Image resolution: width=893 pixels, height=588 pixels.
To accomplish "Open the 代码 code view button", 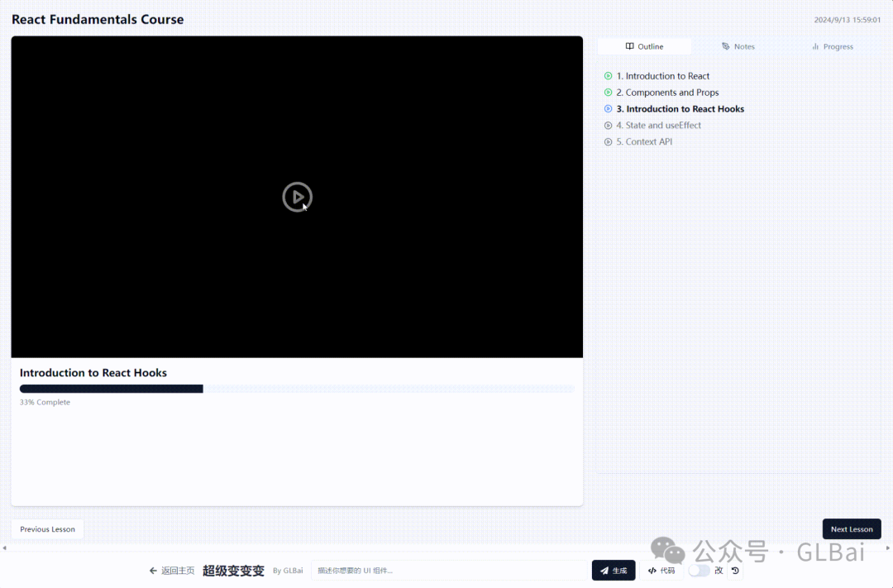I will pyautogui.click(x=661, y=571).
